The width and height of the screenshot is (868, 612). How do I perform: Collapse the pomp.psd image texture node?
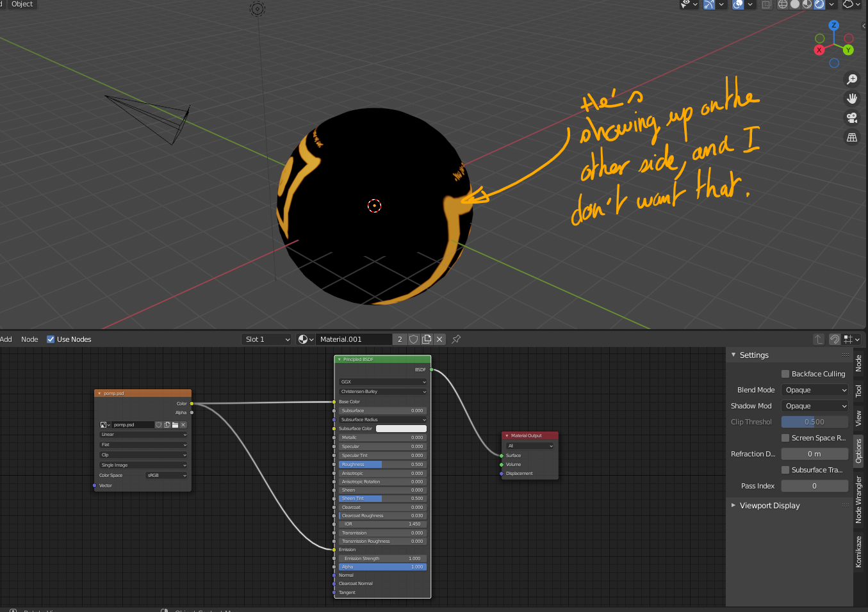(x=99, y=393)
